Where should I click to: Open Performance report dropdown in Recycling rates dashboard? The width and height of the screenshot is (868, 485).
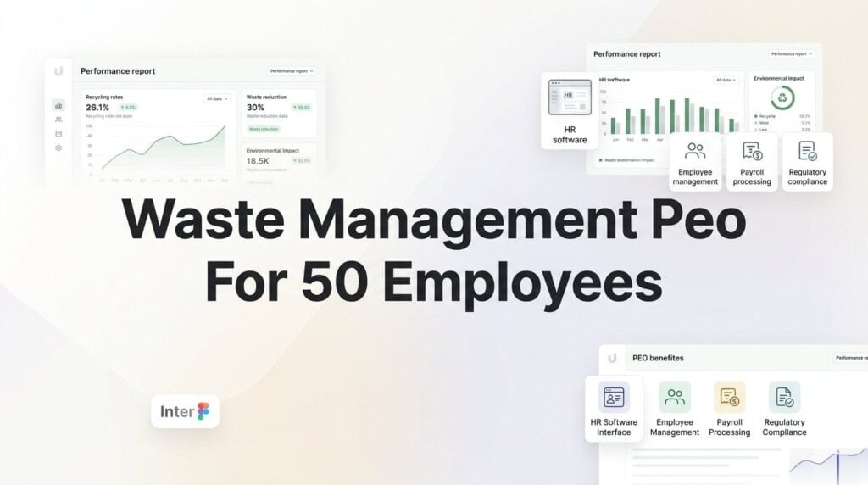point(292,71)
